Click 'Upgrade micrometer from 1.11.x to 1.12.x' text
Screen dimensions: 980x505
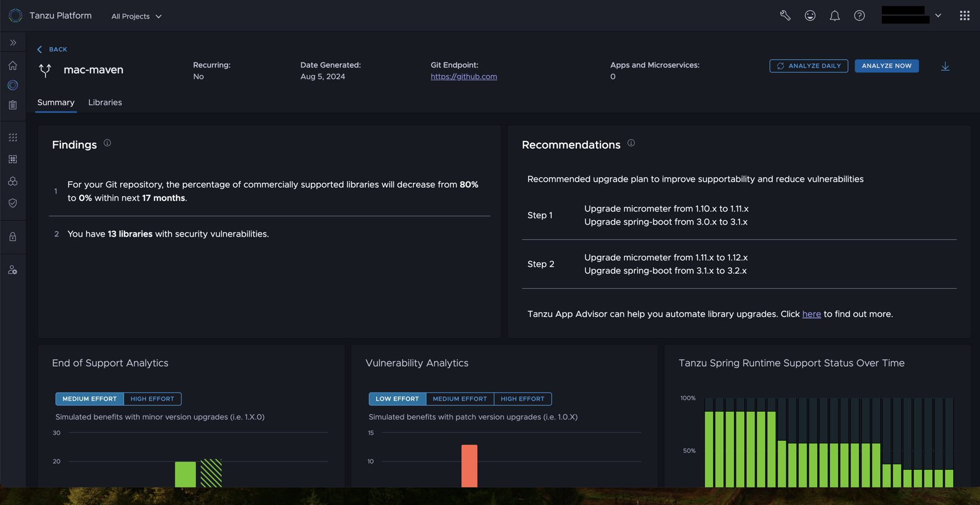point(666,257)
